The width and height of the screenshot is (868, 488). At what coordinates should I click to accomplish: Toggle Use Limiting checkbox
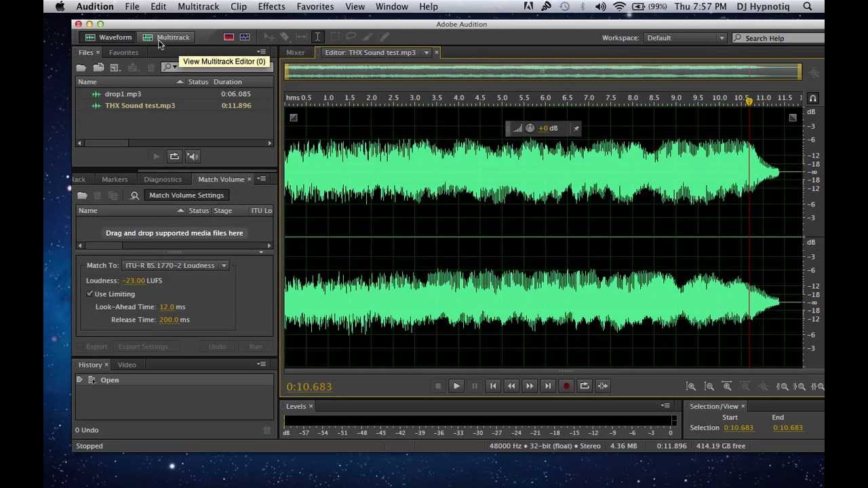(x=90, y=294)
